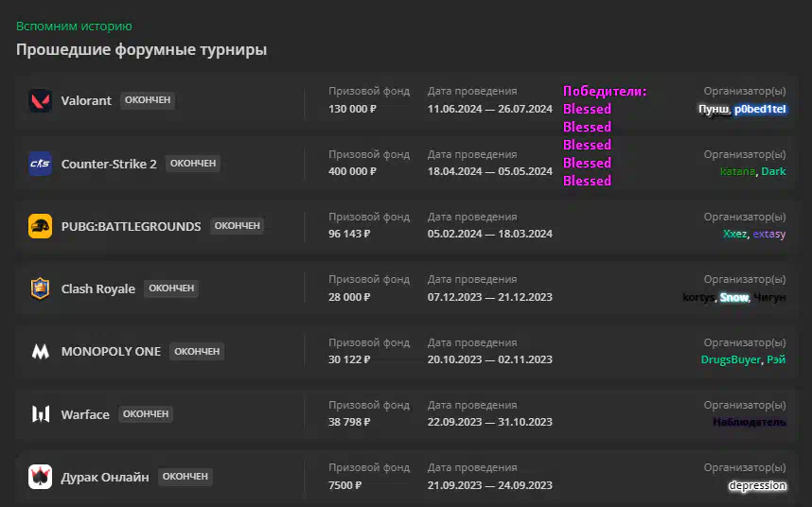Click ОКОНЧЕН badge next to Дурак Онлайн
Screen dimensions: 812x507
[x=185, y=477]
